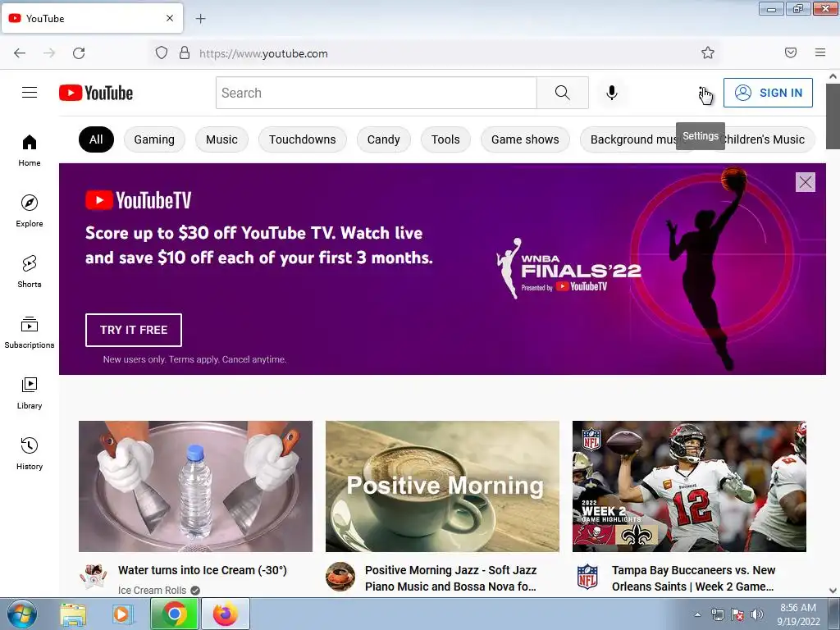Open Windows Explorer from taskbar
840x630 pixels.
(x=73, y=614)
